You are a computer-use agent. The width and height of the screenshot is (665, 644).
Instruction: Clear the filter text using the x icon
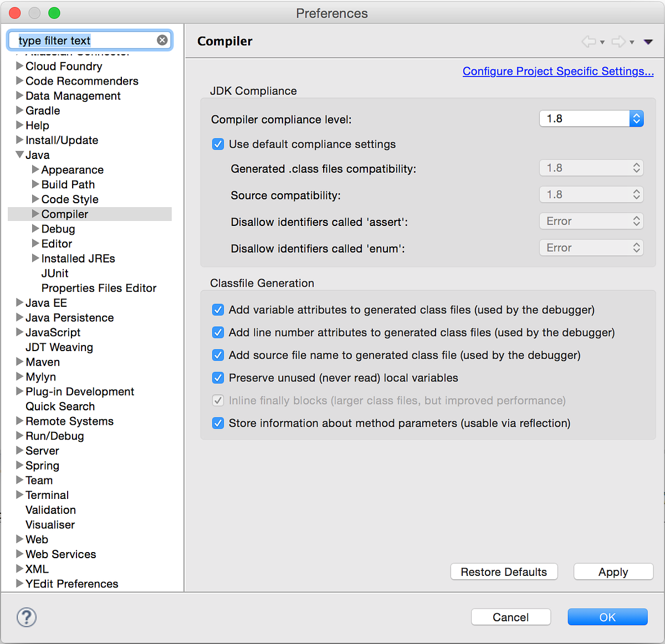coord(162,39)
